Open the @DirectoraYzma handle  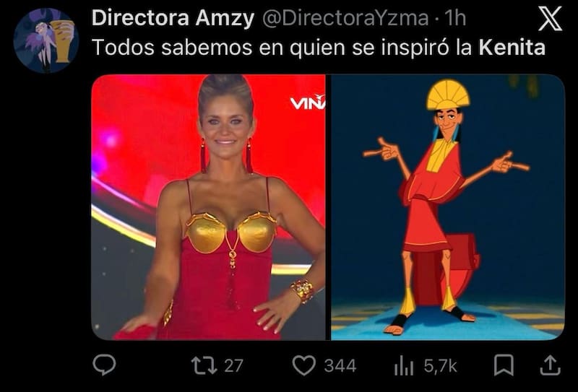(345, 17)
